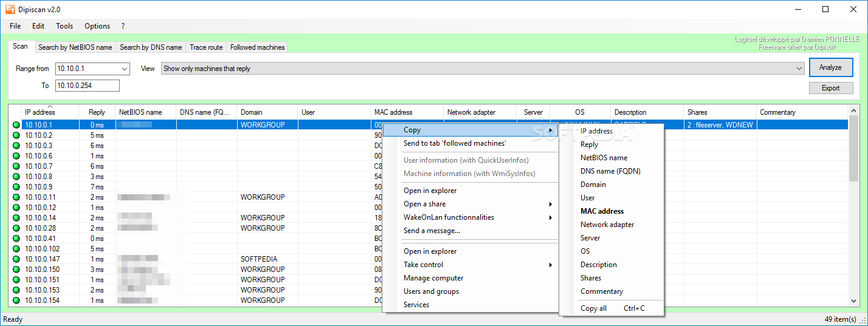Click the Analyze button
The width and height of the screenshot is (868, 326).
830,67
